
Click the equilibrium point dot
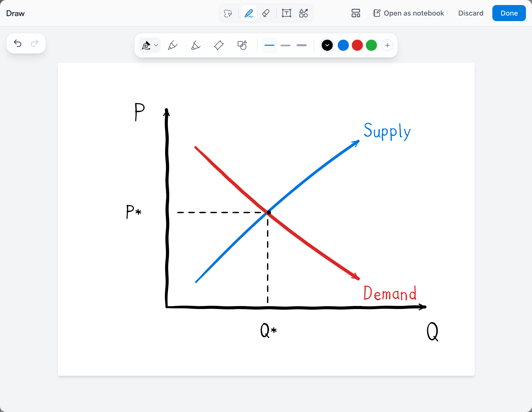click(269, 213)
